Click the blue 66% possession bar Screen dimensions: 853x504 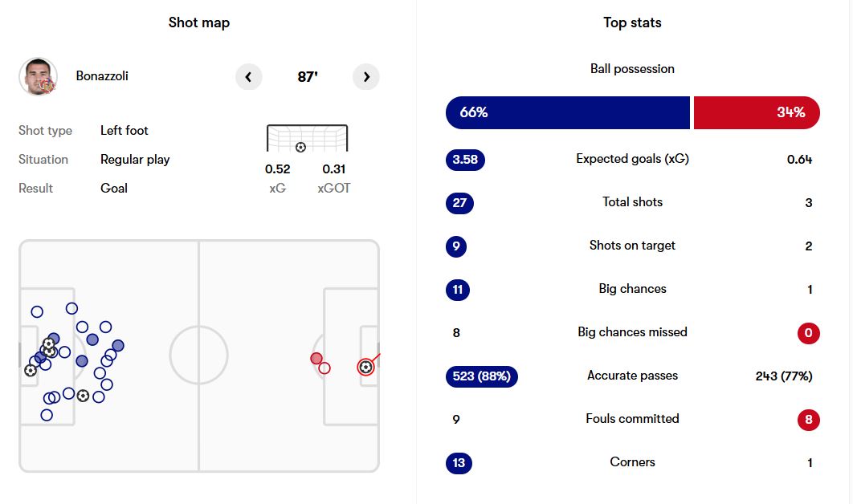tap(567, 112)
